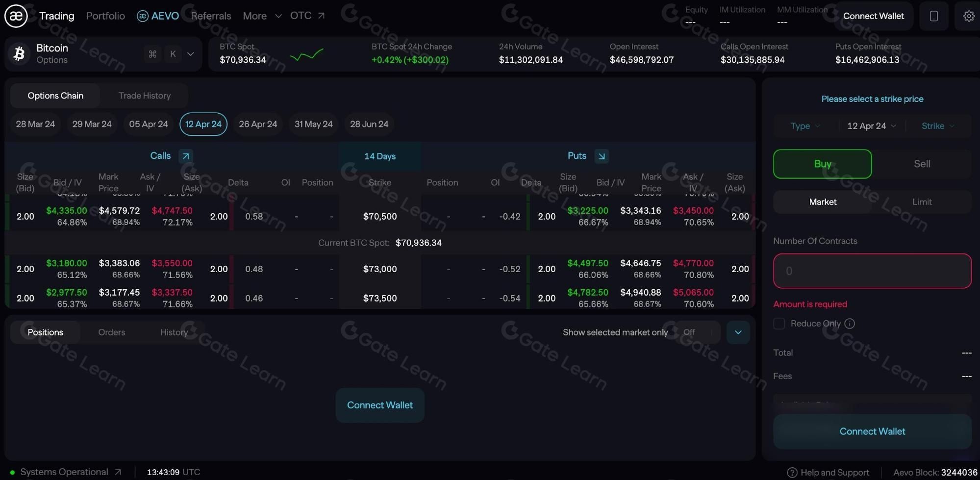980x480 pixels.
Task: Click the Reduce Only info icon
Action: tap(850, 324)
